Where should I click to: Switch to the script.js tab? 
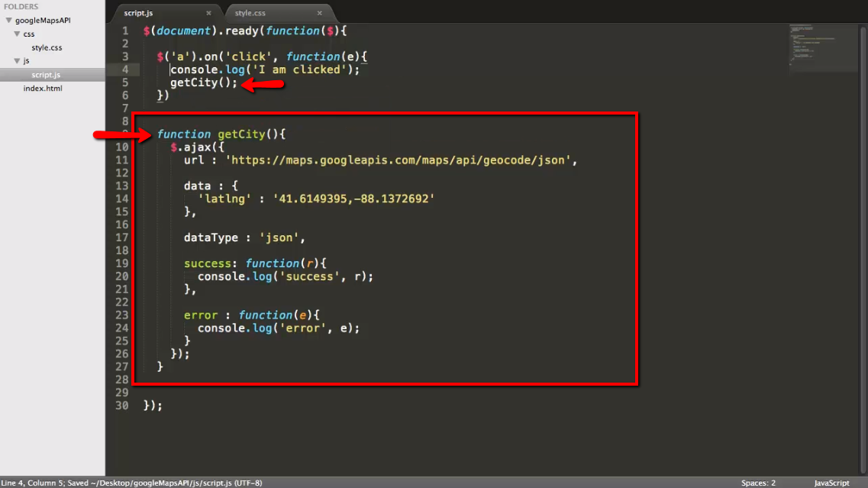138,13
